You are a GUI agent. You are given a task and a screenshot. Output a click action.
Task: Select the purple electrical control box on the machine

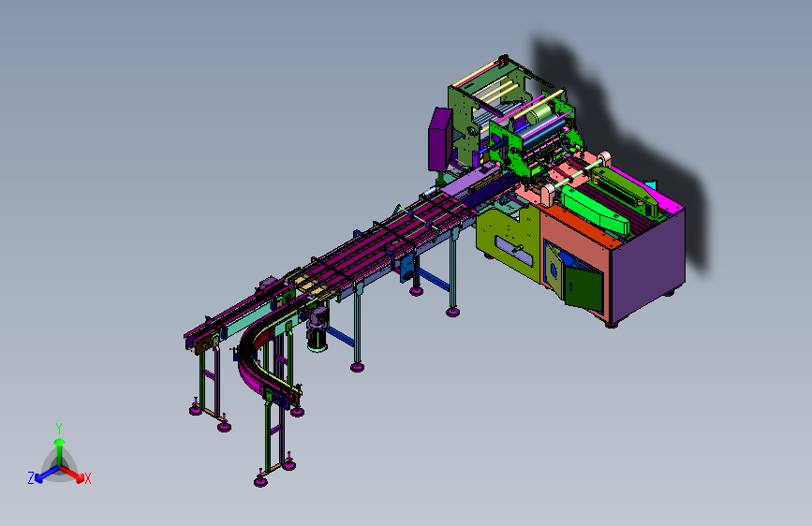(x=440, y=139)
